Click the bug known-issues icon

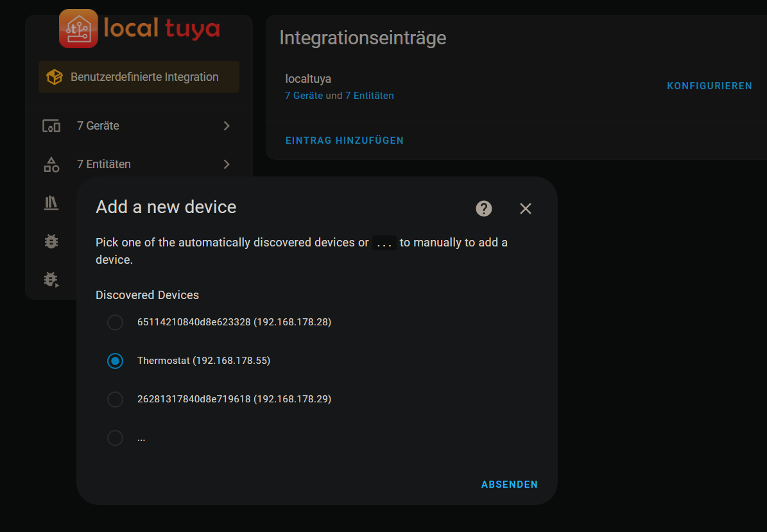tap(51, 241)
